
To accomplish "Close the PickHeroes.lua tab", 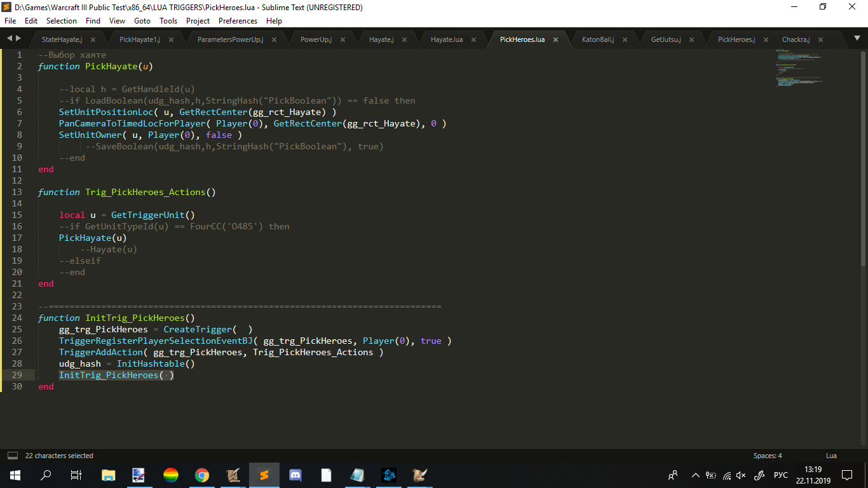I will pos(555,39).
